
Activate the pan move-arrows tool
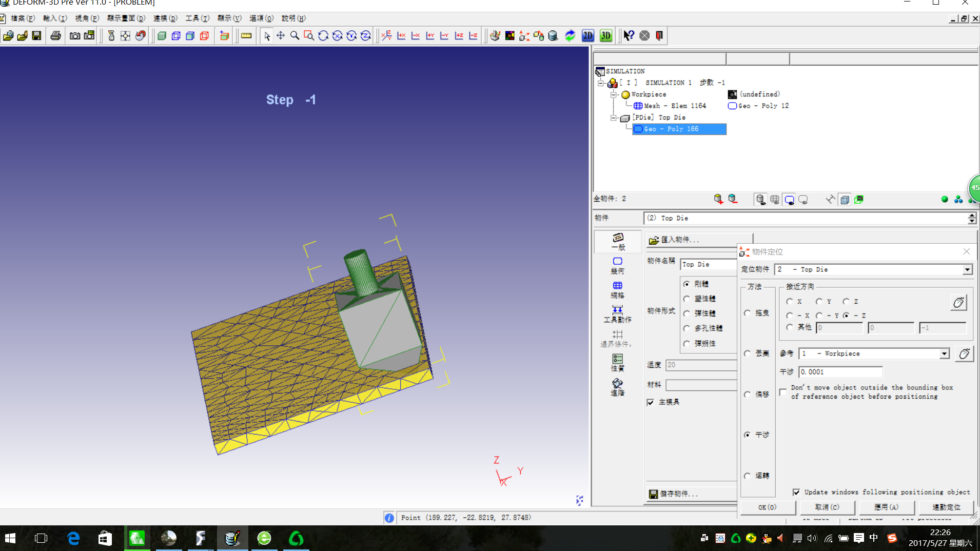coord(281,36)
